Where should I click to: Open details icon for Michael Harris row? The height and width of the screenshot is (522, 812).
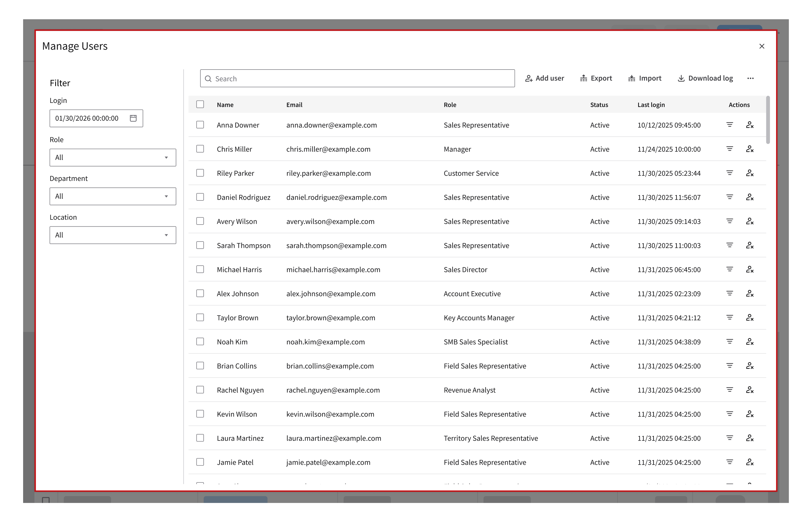point(730,269)
